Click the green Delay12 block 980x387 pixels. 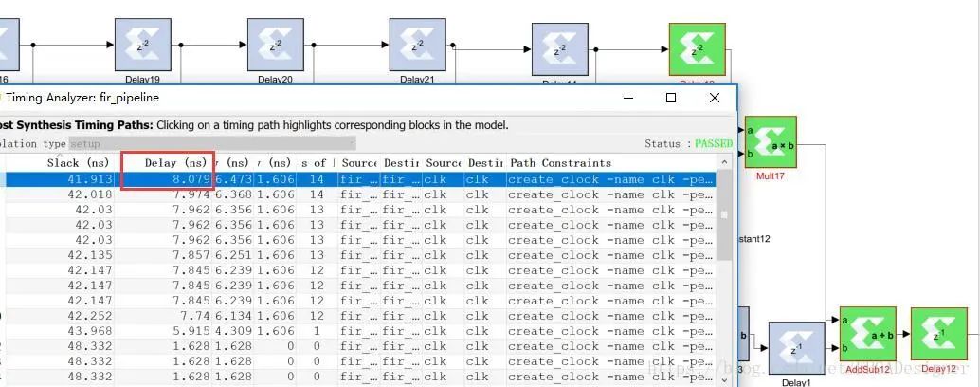(x=938, y=334)
